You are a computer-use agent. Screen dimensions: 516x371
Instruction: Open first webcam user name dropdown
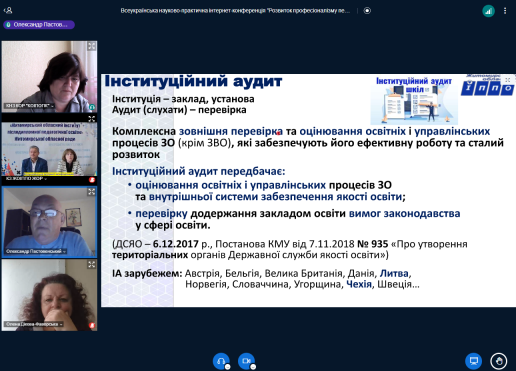click(x=29, y=106)
